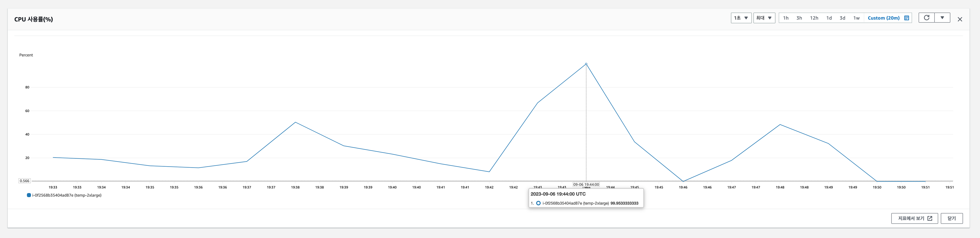Image resolution: width=980 pixels, height=238 pixels.
Task: Choose the 1d time range
Action: coord(829,18)
